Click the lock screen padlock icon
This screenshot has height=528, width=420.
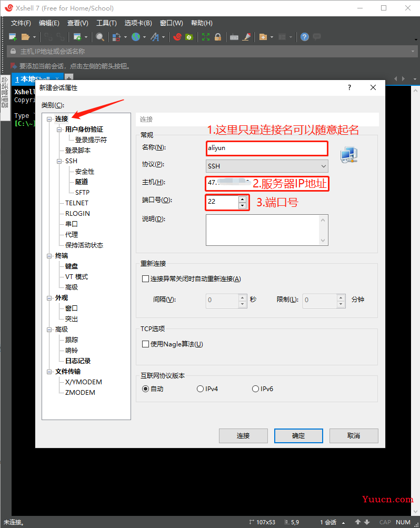point(218,37)
